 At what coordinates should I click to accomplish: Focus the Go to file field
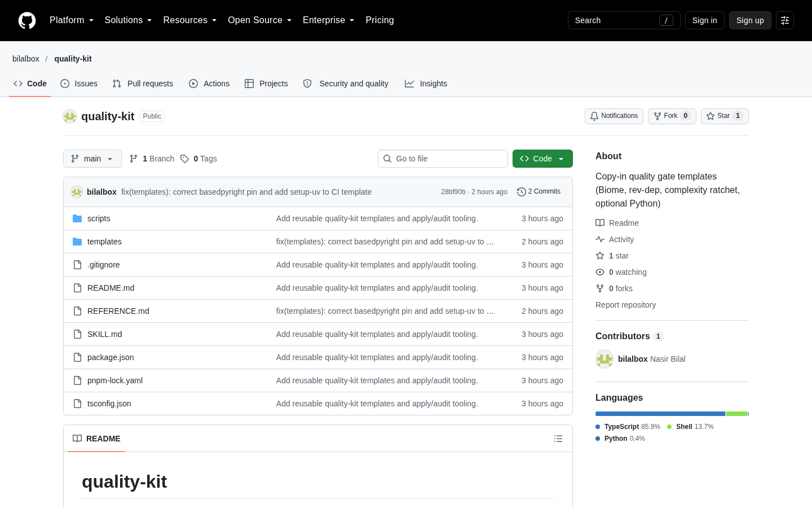pyautogui.click(x=443, y=159)
